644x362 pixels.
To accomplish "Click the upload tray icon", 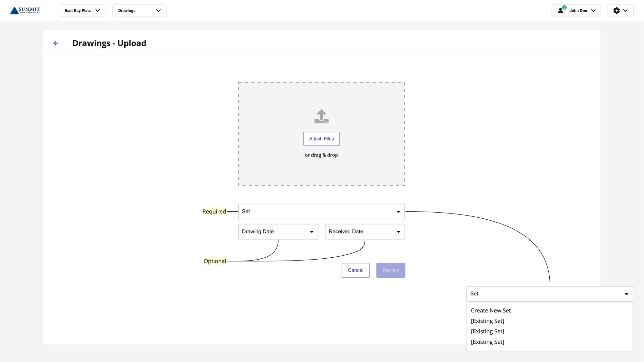I will click(x=321, y=117).
